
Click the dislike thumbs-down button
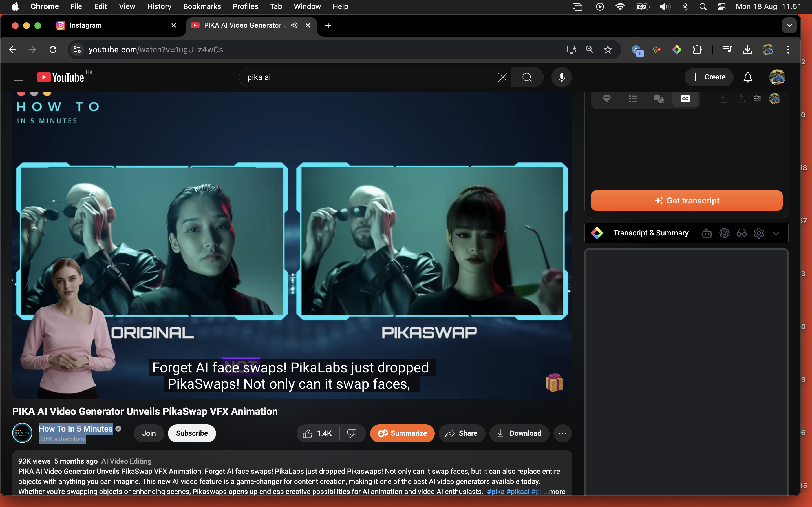(x=351, y=433)
